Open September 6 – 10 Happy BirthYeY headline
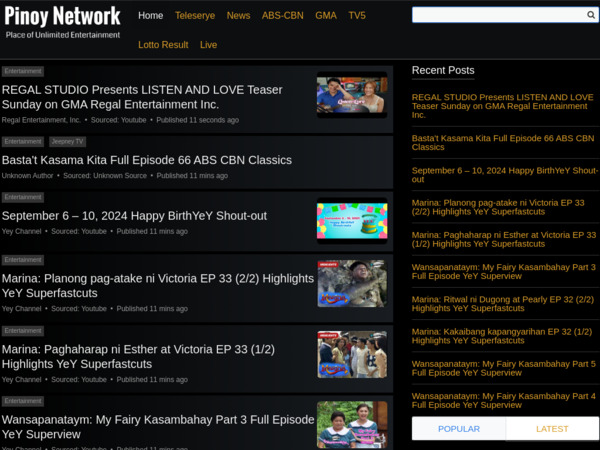600x450 pixels. pos(134,216)
